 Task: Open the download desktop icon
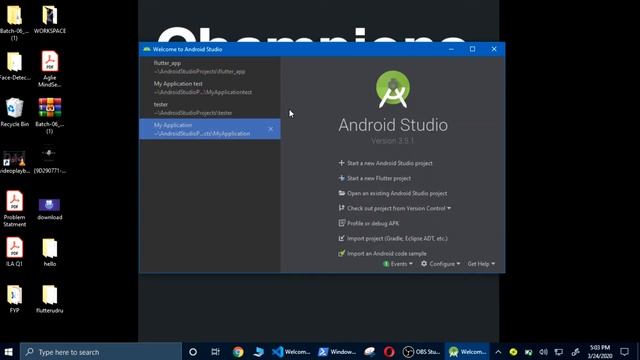point(50,209)
